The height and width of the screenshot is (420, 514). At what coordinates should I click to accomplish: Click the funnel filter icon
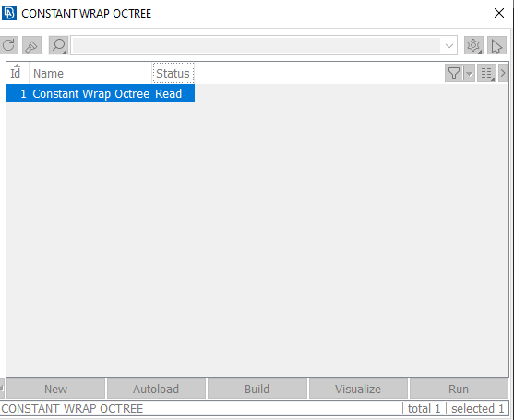[454, 73]
